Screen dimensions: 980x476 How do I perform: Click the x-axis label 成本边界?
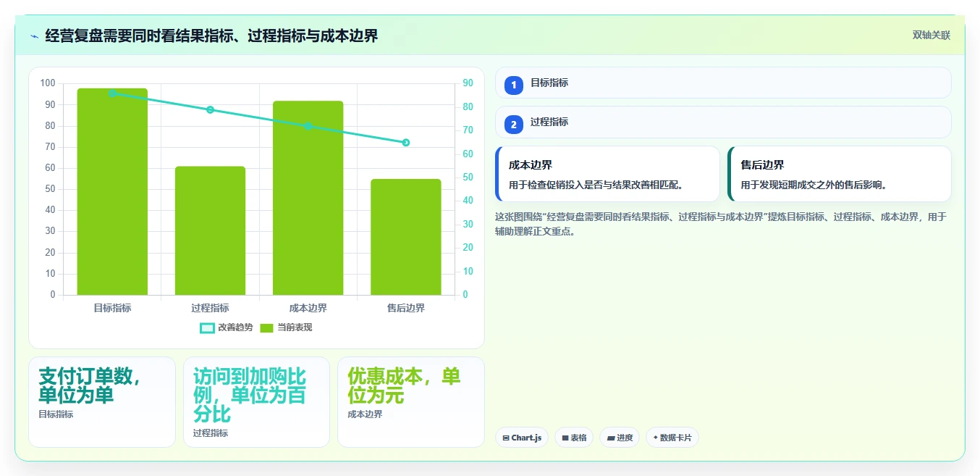308,308
